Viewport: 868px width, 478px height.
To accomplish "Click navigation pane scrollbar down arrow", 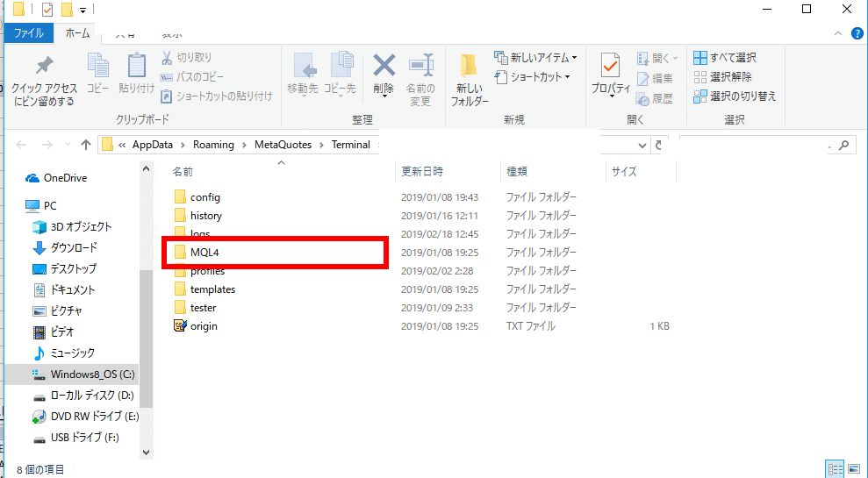I will 147,452.
